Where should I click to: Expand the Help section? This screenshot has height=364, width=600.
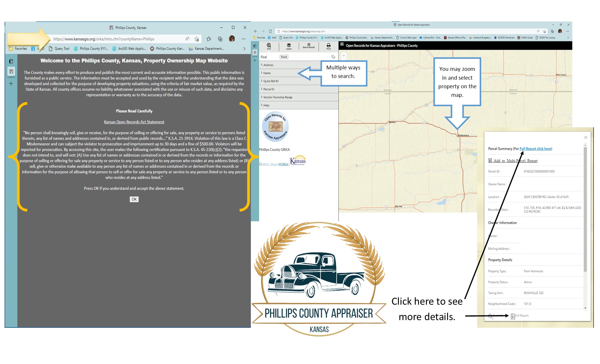tap(299, 105)
